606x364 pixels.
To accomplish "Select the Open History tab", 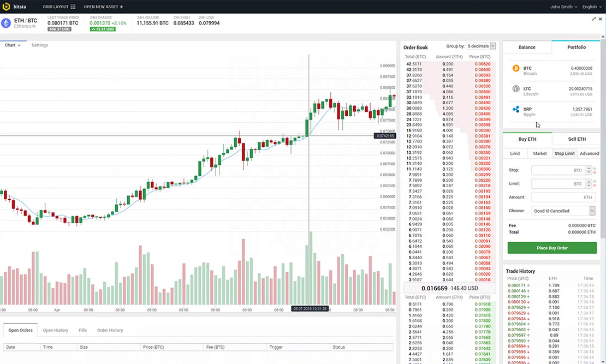I will click(56, 330).
